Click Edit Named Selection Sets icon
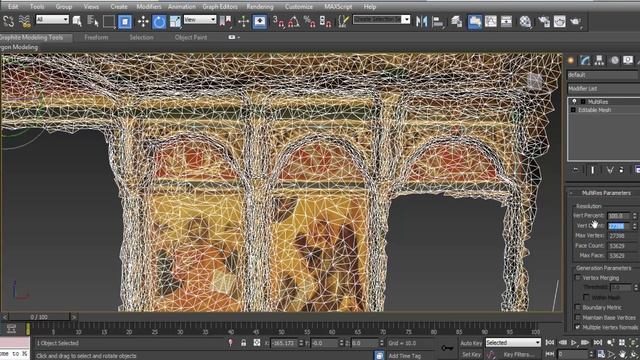Screen dimensions: 640x360 tap(343, 21)
